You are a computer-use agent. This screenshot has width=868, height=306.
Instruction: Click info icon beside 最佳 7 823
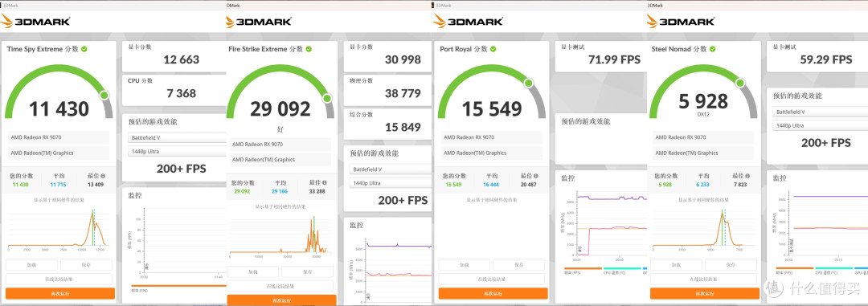point(747,175)
